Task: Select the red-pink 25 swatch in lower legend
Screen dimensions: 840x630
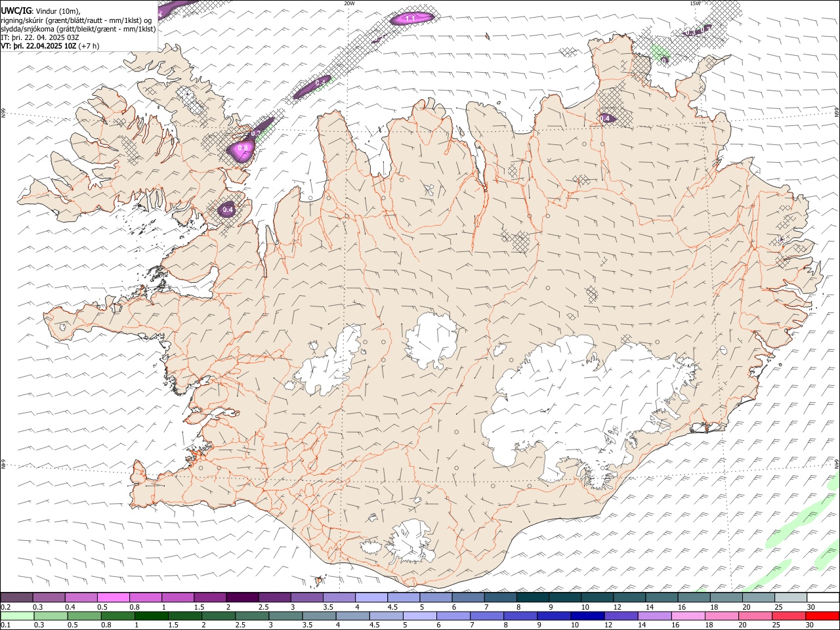Action: coord(789,616)
